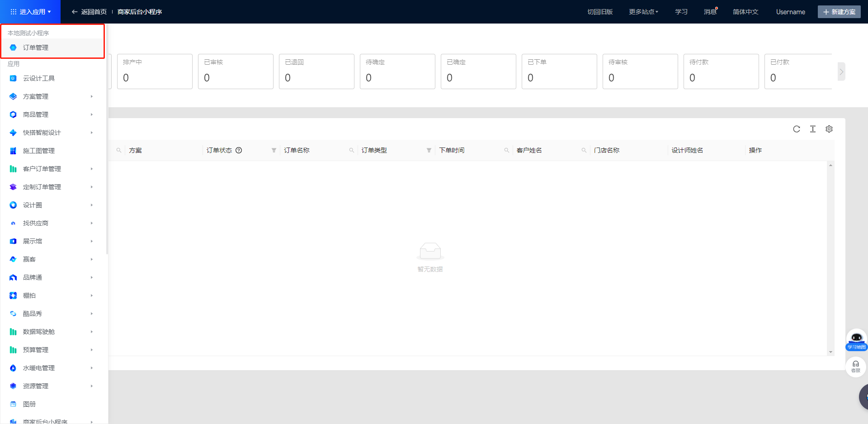Click the table scrollbar down arrow
Image resolution: width=868 pixels, height=424 pixels.
click(830, 352)
